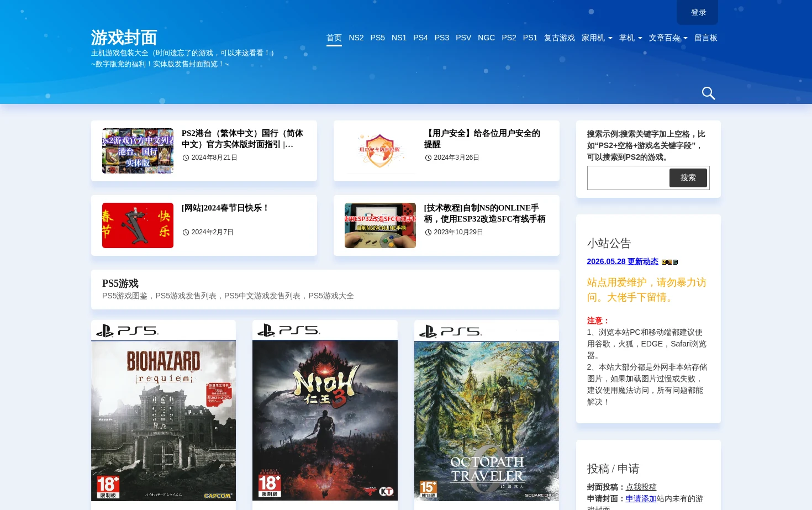
Task: Open the PS3 navigation item
Action: tap(442, 38)
